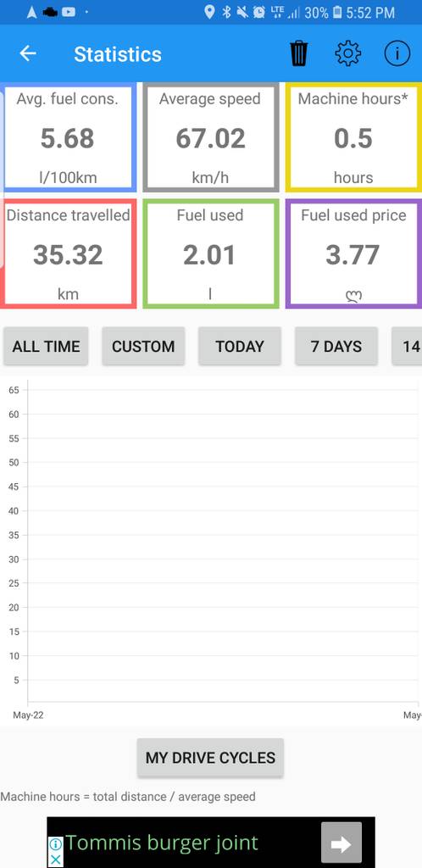Image resolution: width=422 pixels, height=868 pixels.
Task: Select the Machine hours tile
Action: [353, 137]
